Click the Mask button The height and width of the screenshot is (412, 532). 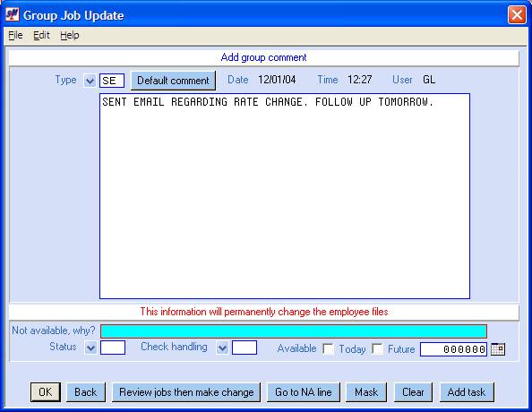click(x=366, y=392)
